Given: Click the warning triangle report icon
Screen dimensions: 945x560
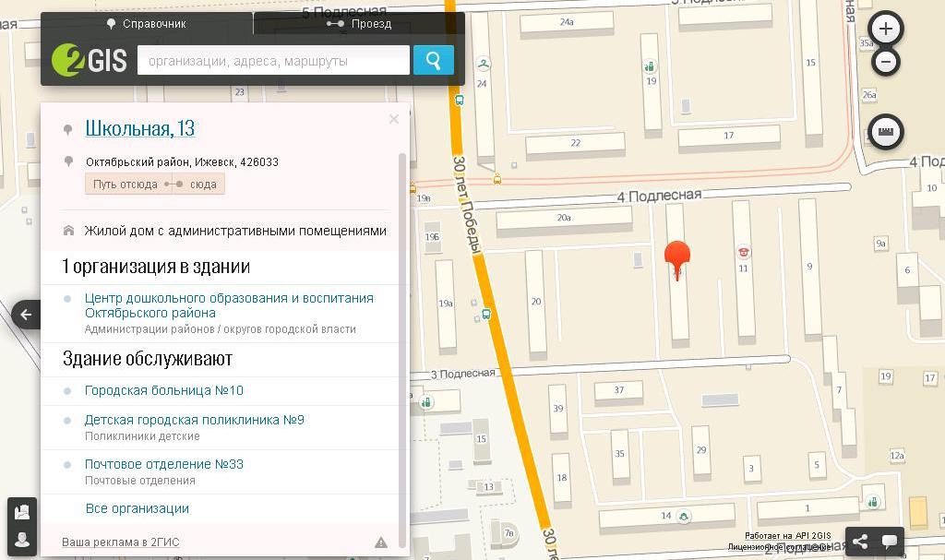Looking at the screenshot, I should click(381, 542).
